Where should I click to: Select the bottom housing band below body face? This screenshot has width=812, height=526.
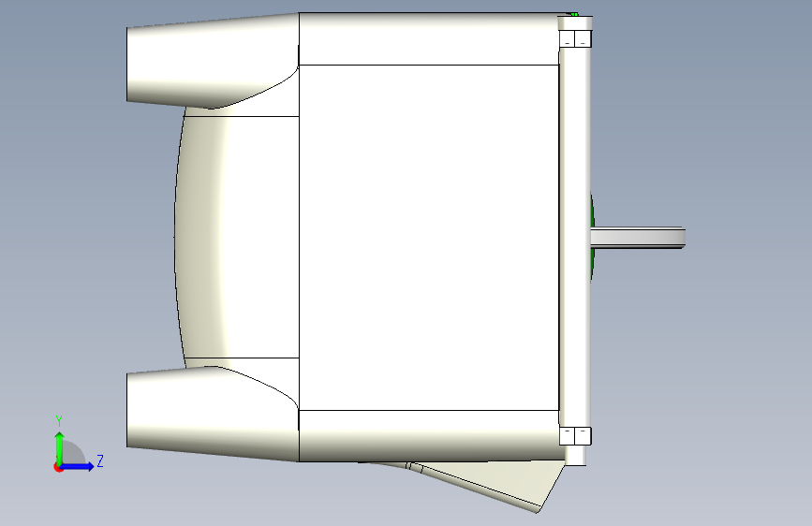point(429,435)
